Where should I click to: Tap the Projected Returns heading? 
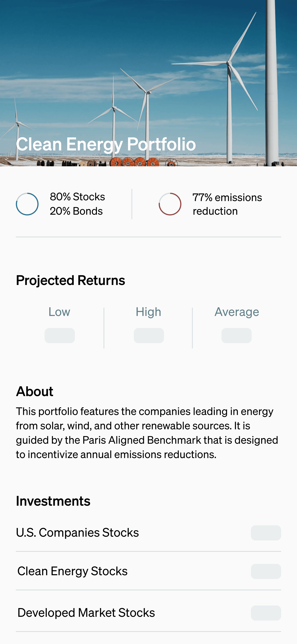[70, 280]
